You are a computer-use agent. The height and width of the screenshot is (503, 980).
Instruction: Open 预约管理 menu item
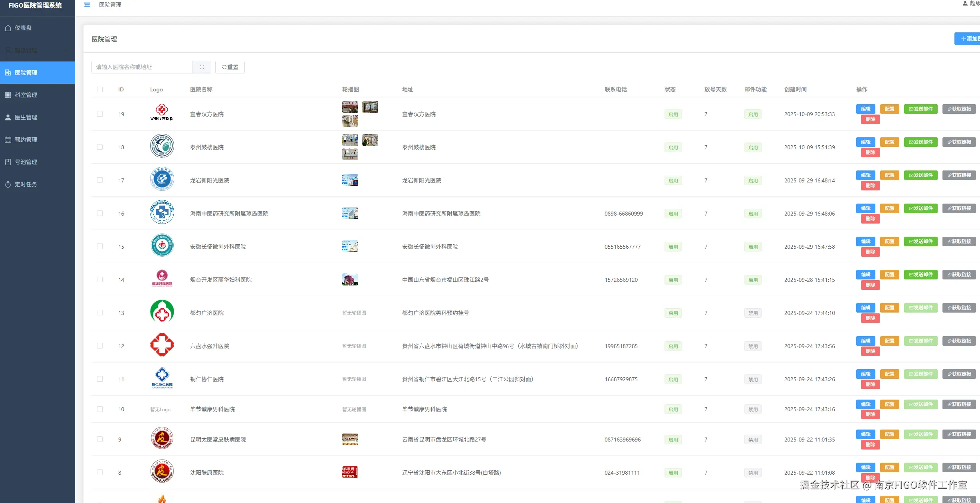point(26,140)
